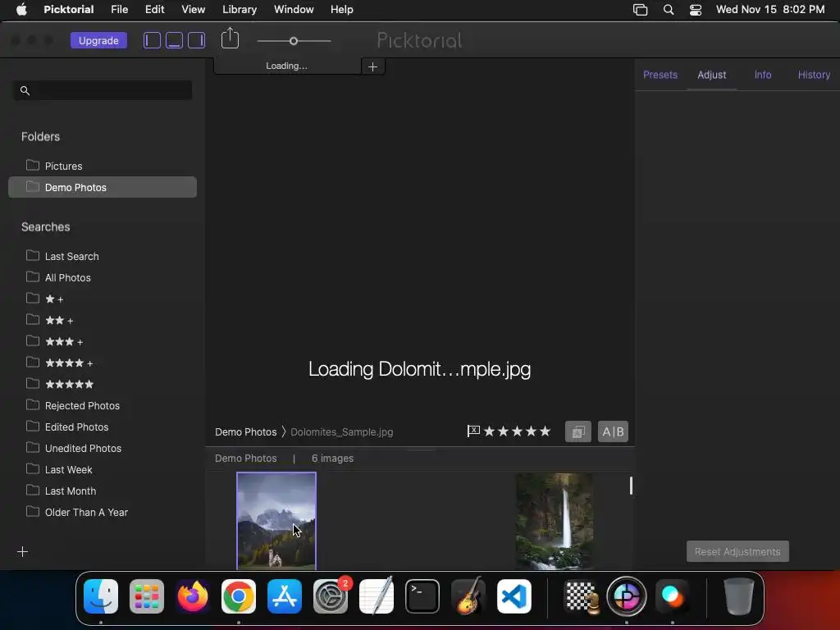Image resolution: width=840 pixels, height=630 pixels.
Task: Open the View menu
Action: (194, 9)
